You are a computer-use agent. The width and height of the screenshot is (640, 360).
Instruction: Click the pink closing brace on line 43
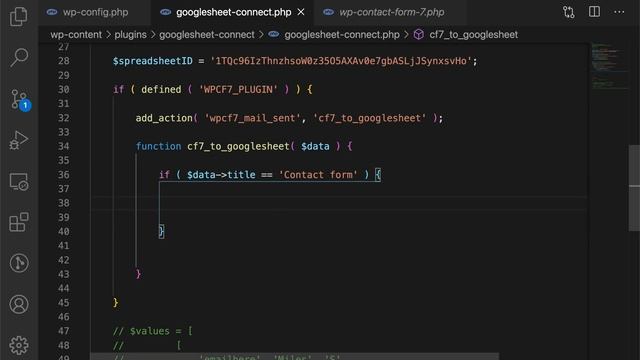(138, 274)
